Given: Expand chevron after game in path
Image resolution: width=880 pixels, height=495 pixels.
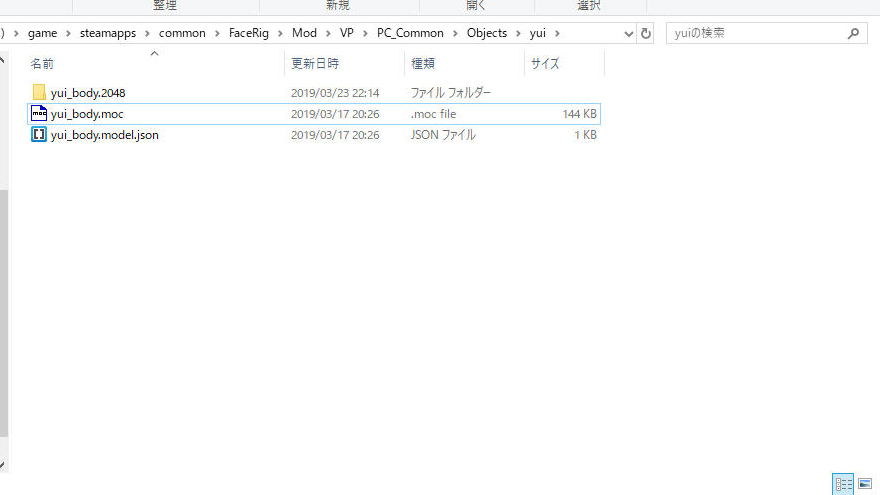Looking at the screenshot, I should (x=68, y=33).
